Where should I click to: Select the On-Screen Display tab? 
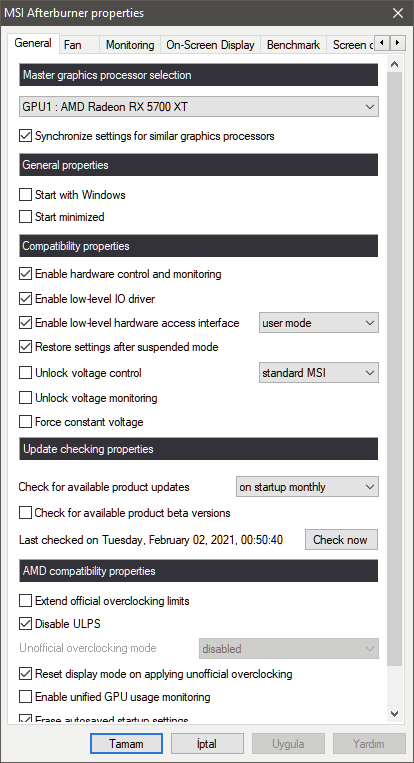pyautogui.click(x=210, y=45)
